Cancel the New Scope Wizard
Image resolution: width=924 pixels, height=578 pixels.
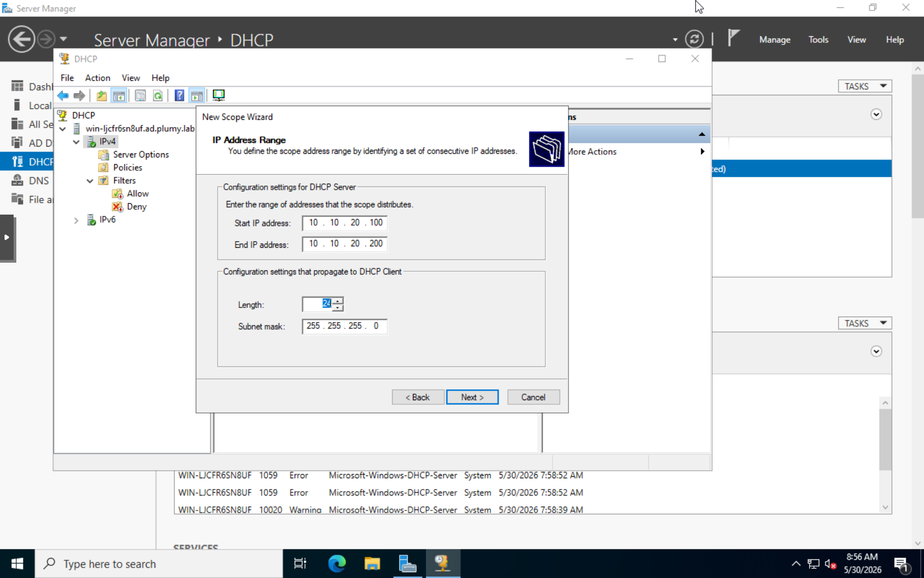[x=533, y=397]
